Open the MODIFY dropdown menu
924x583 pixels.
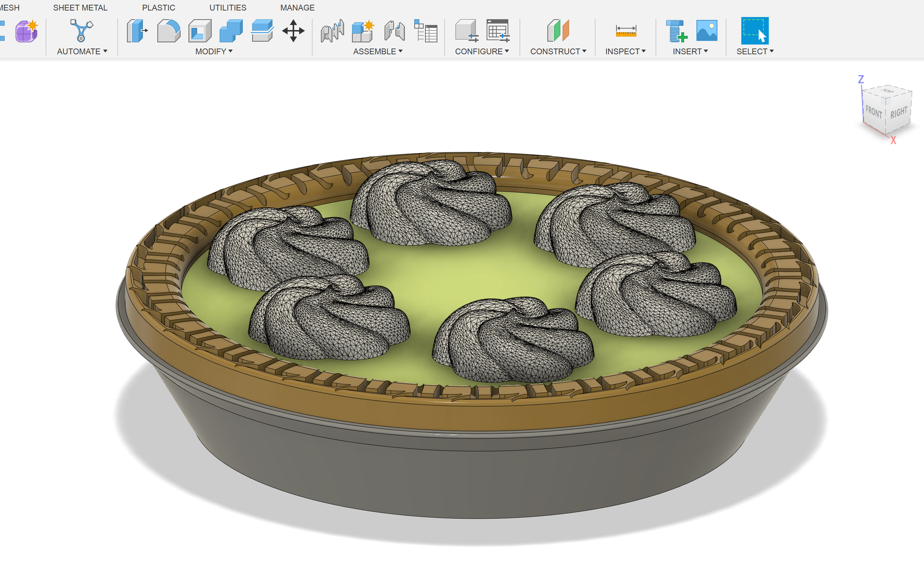pyautogui.click(x=212, y=51)
